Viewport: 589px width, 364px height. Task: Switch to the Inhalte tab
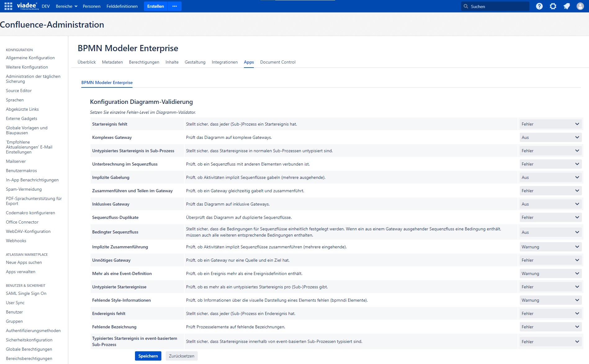[172, 62]
